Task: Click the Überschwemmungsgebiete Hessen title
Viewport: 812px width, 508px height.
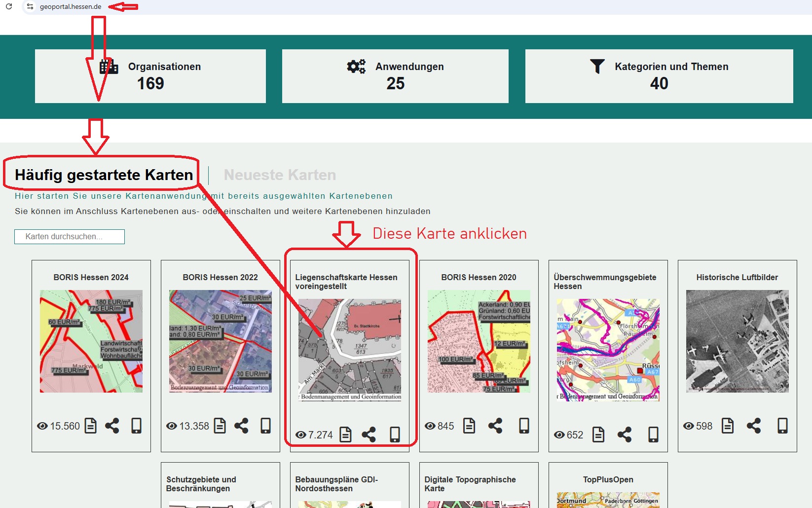Action: tap(605, 282)
